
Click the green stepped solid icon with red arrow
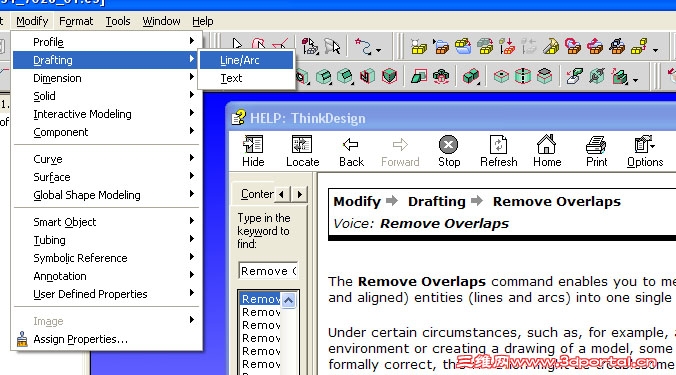620,77
